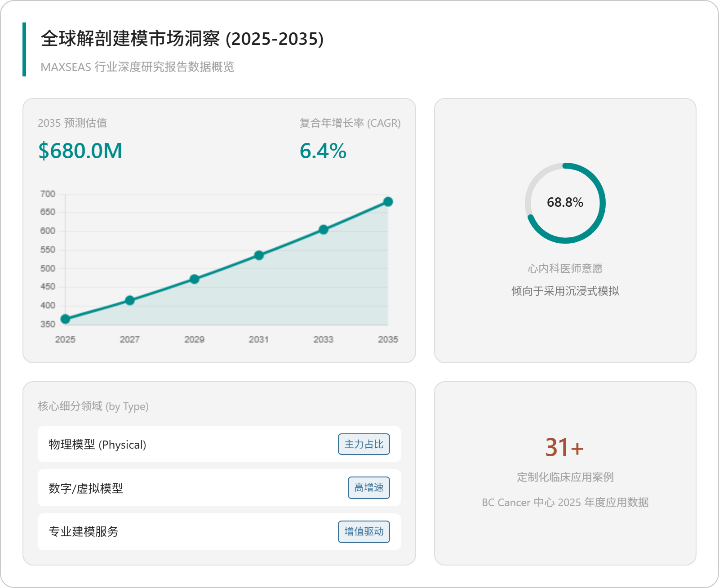
Task: Click the 核心细分领域 (by Type) heading
Action: [93, 406]
